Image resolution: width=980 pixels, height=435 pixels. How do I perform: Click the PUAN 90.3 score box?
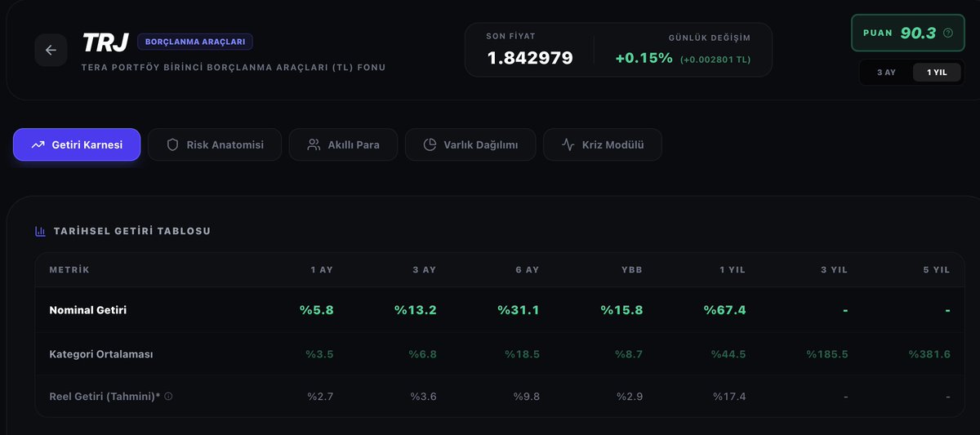[x=907, y=33]
